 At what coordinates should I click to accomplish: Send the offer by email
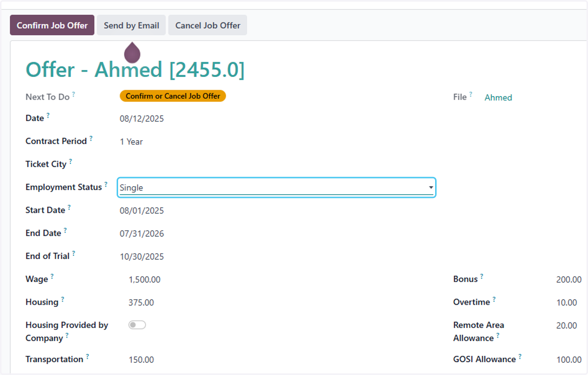131,25
